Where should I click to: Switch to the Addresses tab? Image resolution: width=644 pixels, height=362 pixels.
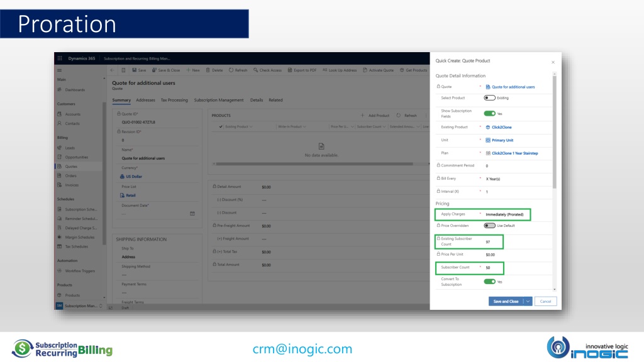145,100
